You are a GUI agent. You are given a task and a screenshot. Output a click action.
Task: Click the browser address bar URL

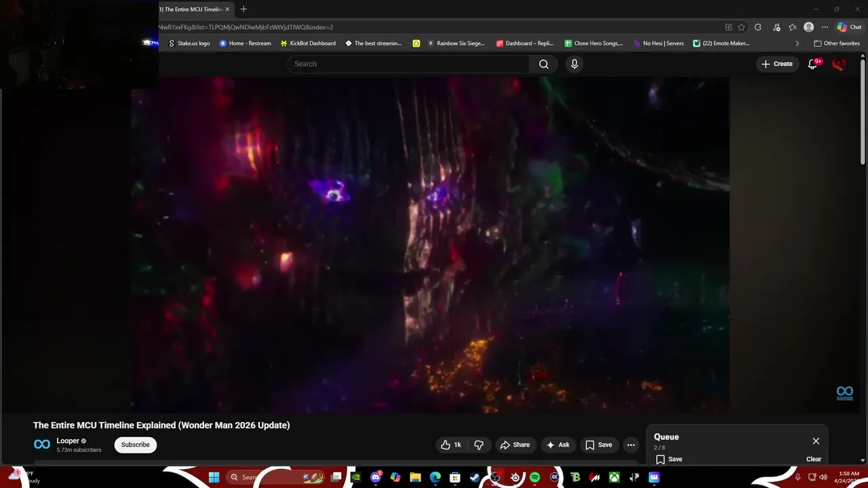245,27
